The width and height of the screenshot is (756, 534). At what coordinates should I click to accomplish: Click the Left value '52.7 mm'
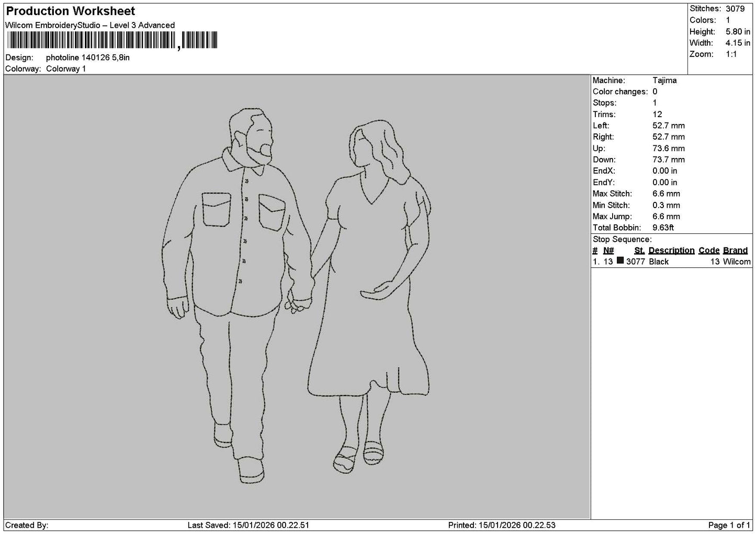669,126
